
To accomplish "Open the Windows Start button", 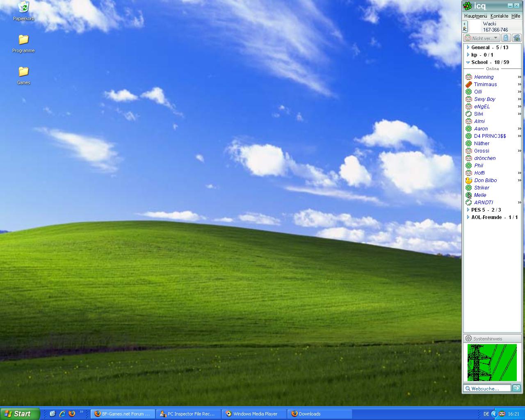I will pos(20,414).
